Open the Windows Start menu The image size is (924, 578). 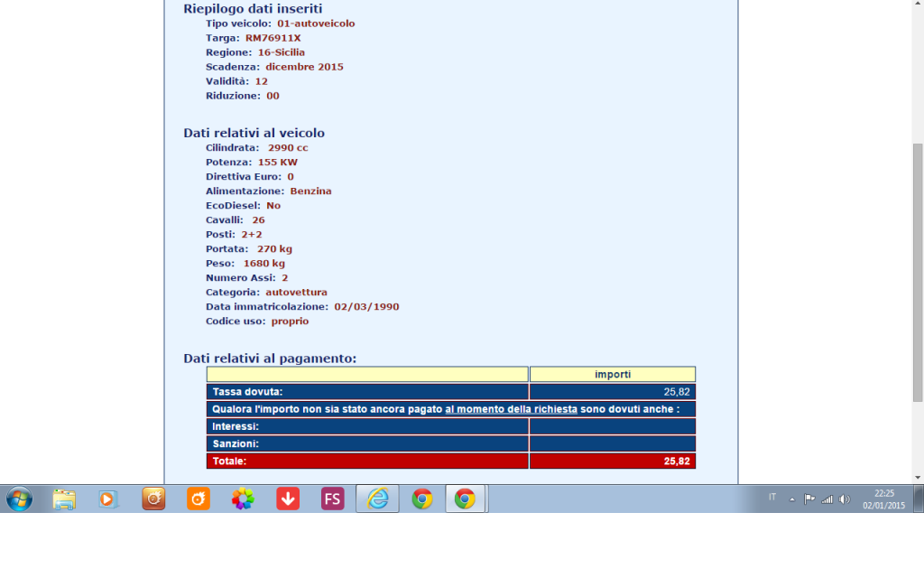(x=19, y=499)
